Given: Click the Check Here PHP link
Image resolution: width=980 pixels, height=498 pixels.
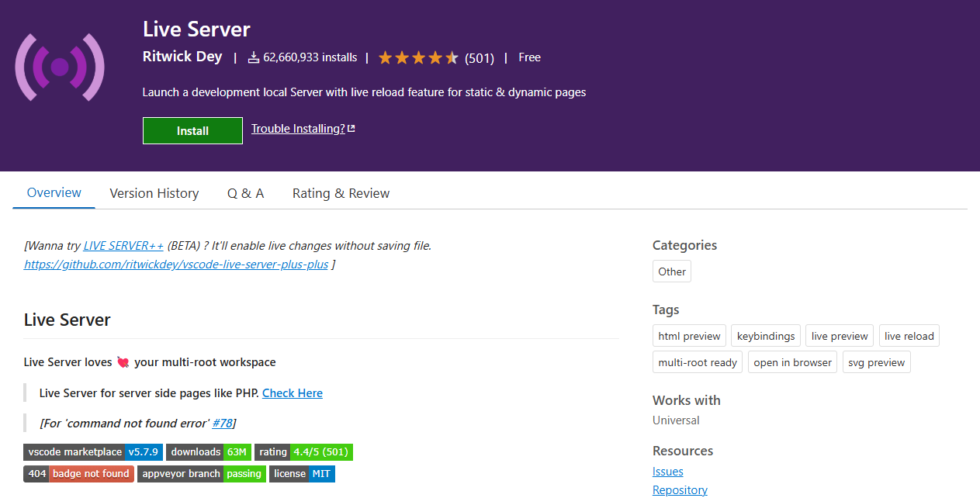Looking at the screenshot, I should pyautogui.click(x=292, y=393).
